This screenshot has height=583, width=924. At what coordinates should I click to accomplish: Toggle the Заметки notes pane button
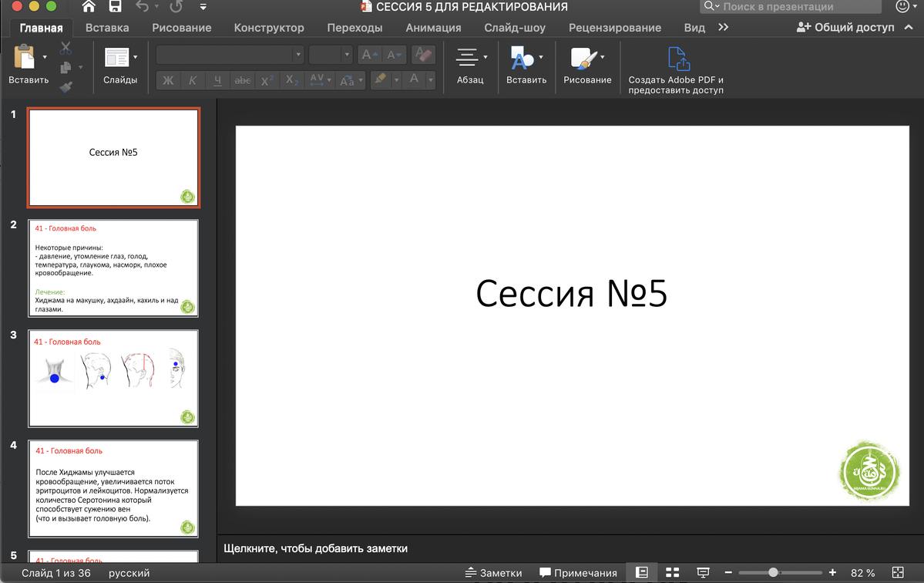(493, 573)
